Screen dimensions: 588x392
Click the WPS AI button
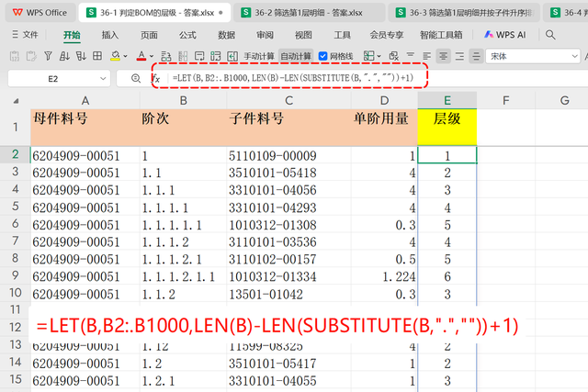pyautogui.click(x=504, y=35)
